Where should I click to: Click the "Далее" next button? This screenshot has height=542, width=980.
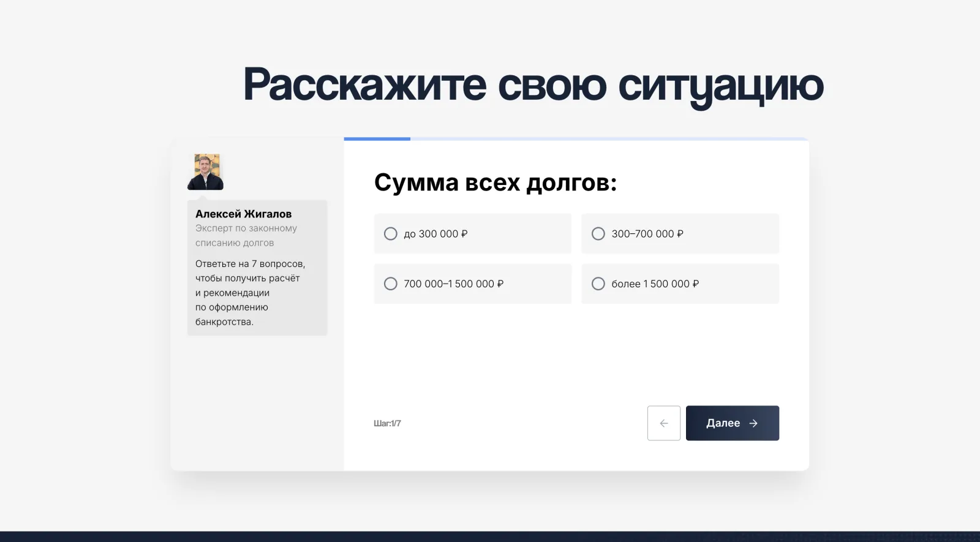[733, 423]
